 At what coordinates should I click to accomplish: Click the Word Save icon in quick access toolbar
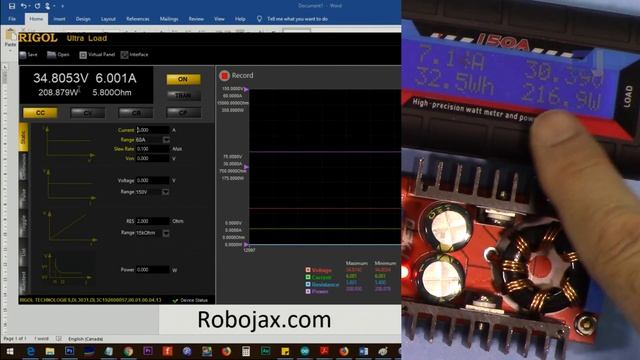point(12,6)
